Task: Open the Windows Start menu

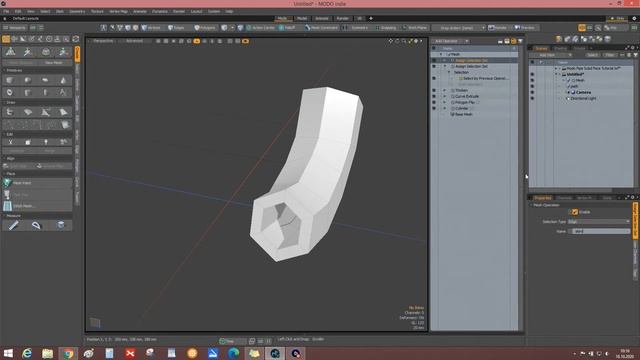Action: tap(8, 353)
